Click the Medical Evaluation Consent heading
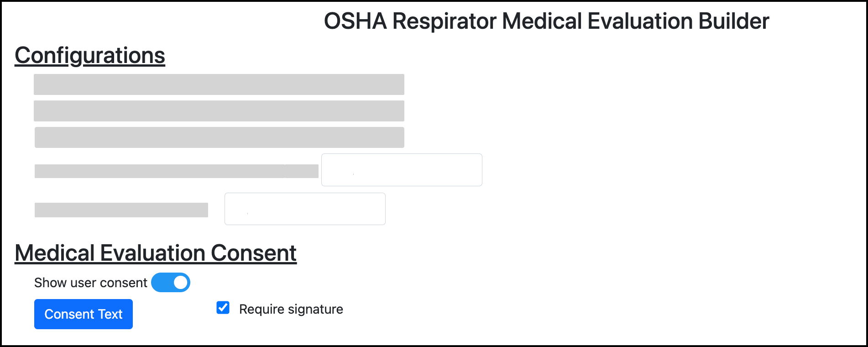Screen dimensions: 868x347 point(156,253)
